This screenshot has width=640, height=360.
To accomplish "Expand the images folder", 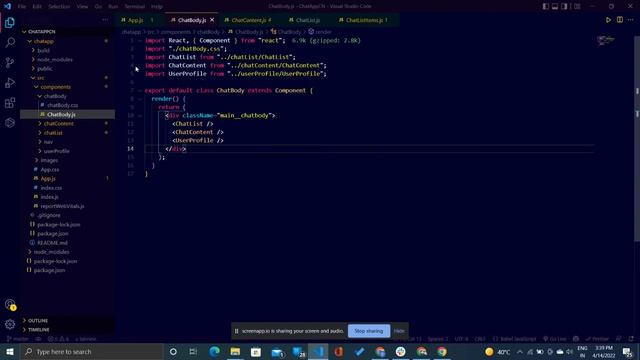I will pos(49,160).
